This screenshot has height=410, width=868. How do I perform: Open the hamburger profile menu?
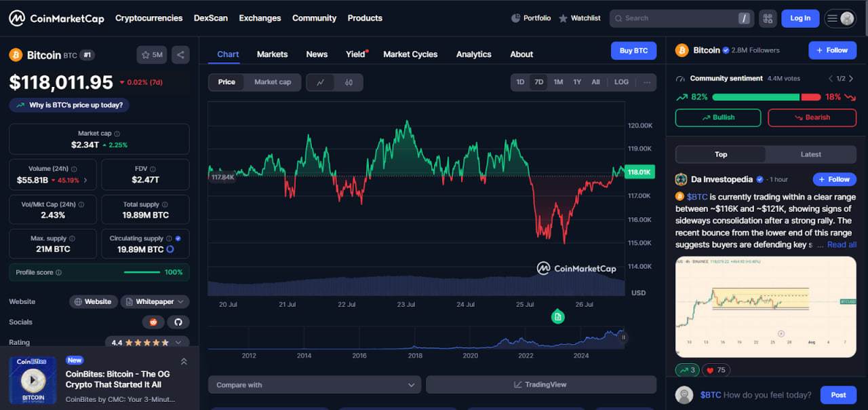(840, 18)
